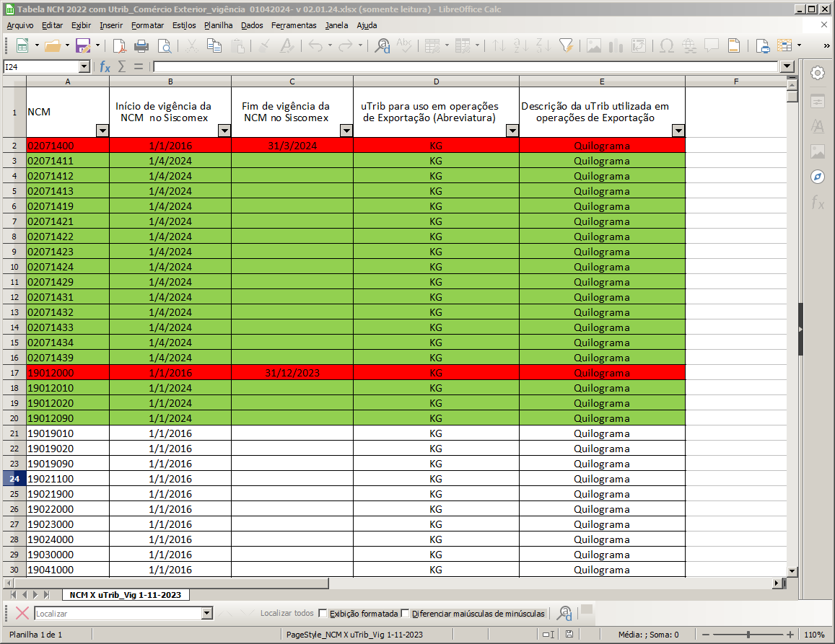Click the equals Formula icon

tap(139, 66)
